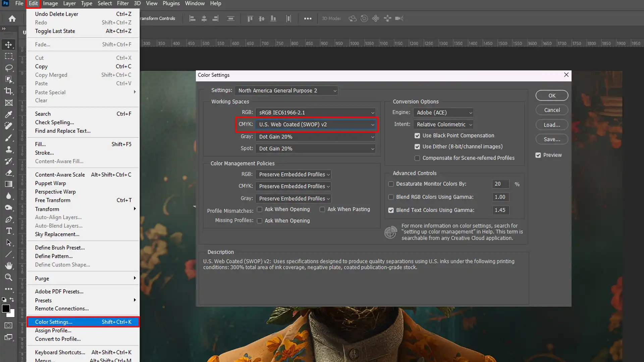Select the Crop tool

point(9,91)
